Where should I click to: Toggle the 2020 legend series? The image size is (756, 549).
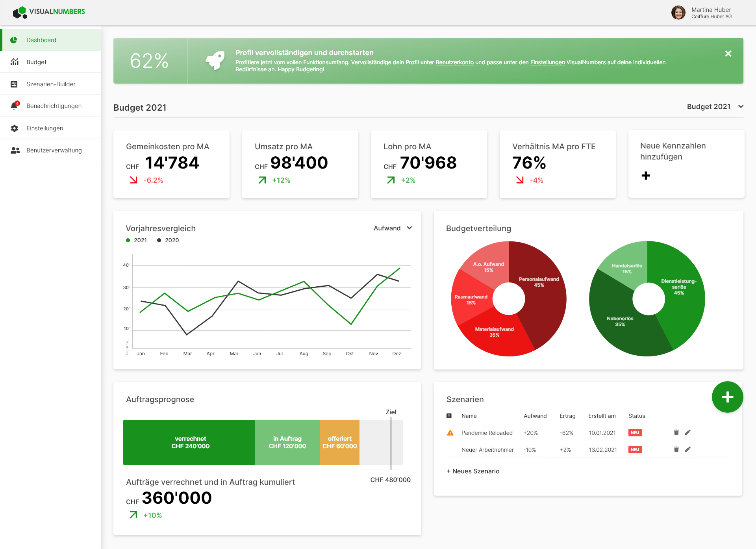168,240
